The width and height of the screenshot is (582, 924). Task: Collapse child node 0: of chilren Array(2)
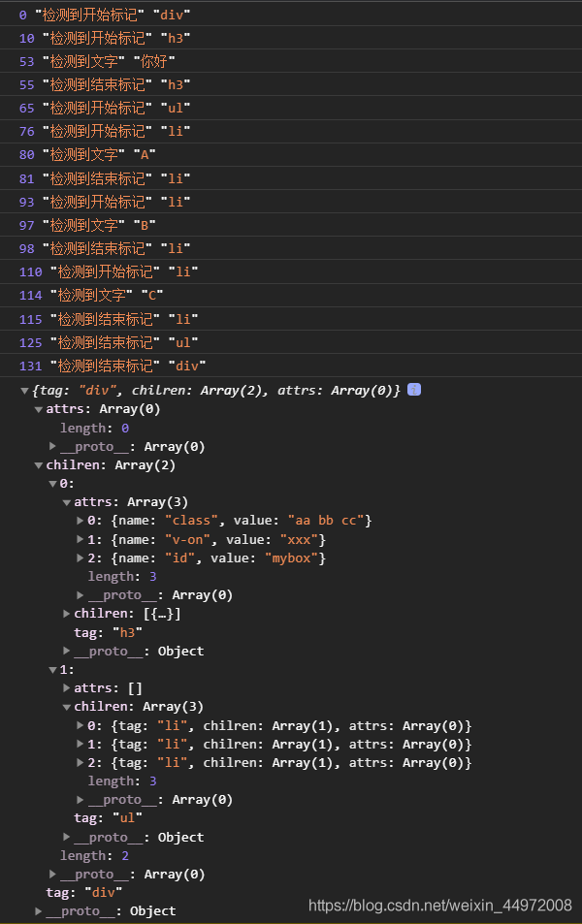[52, 484]
